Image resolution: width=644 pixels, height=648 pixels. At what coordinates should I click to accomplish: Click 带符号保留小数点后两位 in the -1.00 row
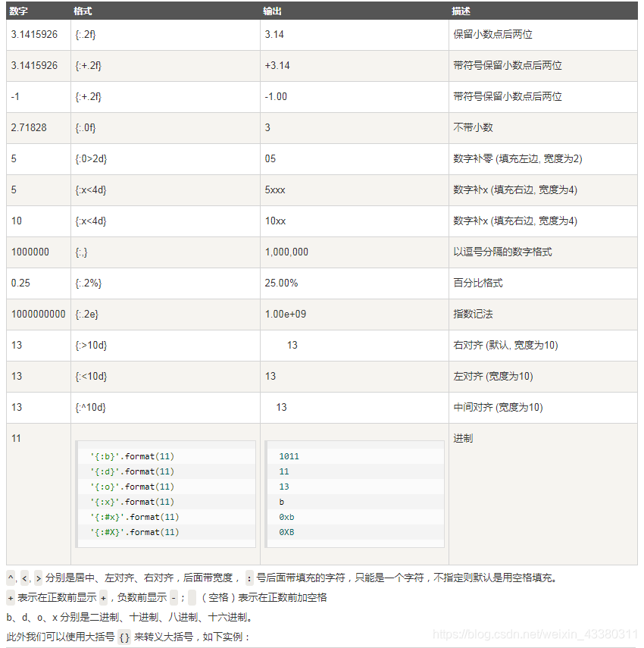click(508, 96)
